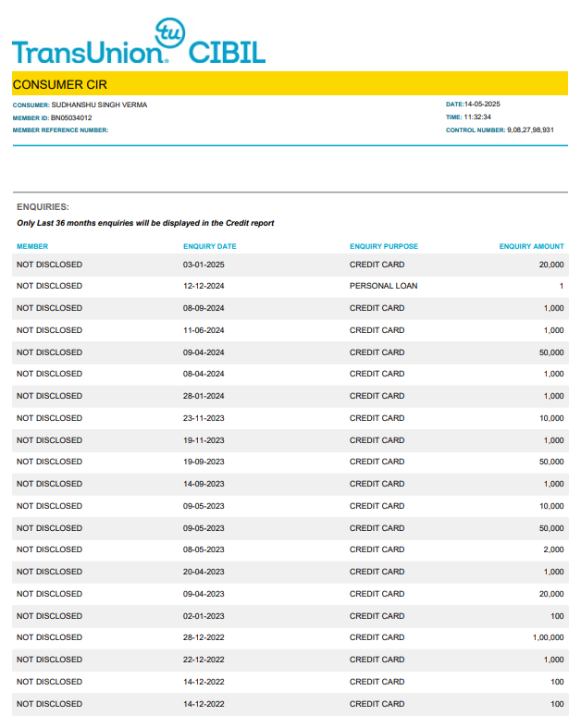Click enquiry date 08-05-2023
This screenshot has width=581, height=728.
204,549
